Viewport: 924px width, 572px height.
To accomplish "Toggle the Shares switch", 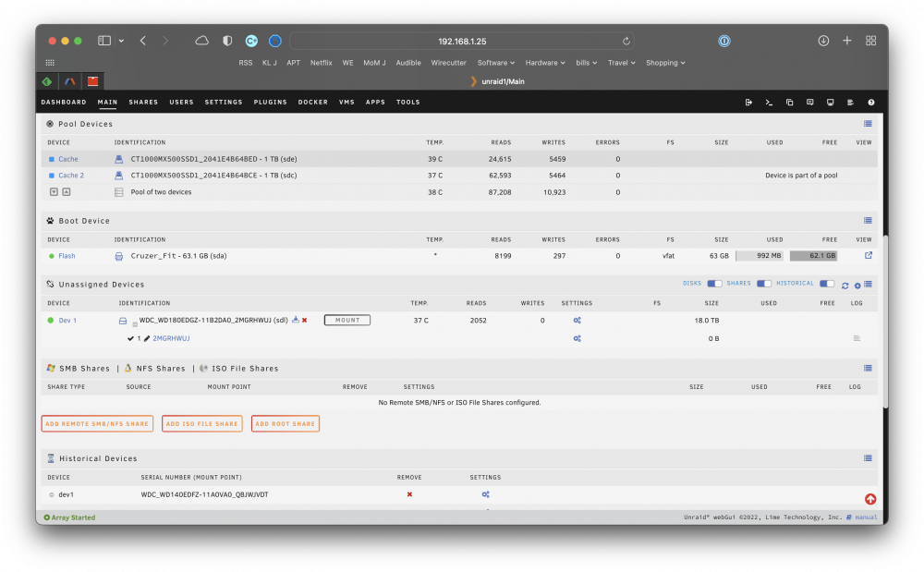I will 764,284.
